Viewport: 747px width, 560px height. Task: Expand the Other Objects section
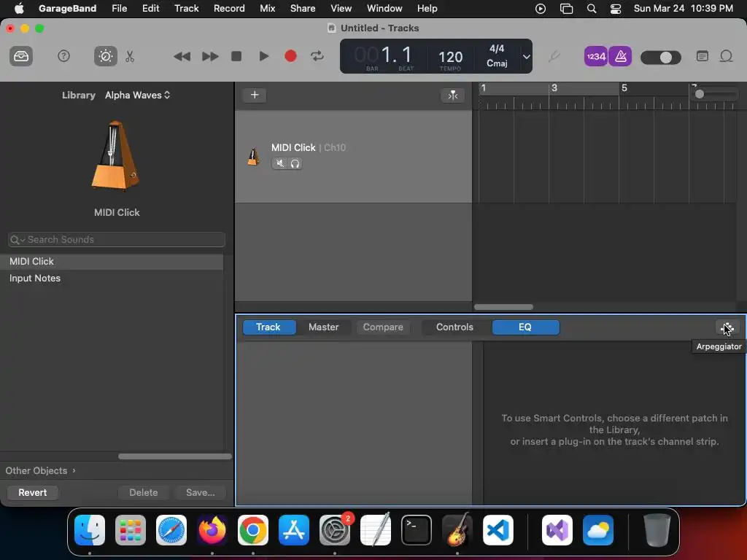pos(41,470)
